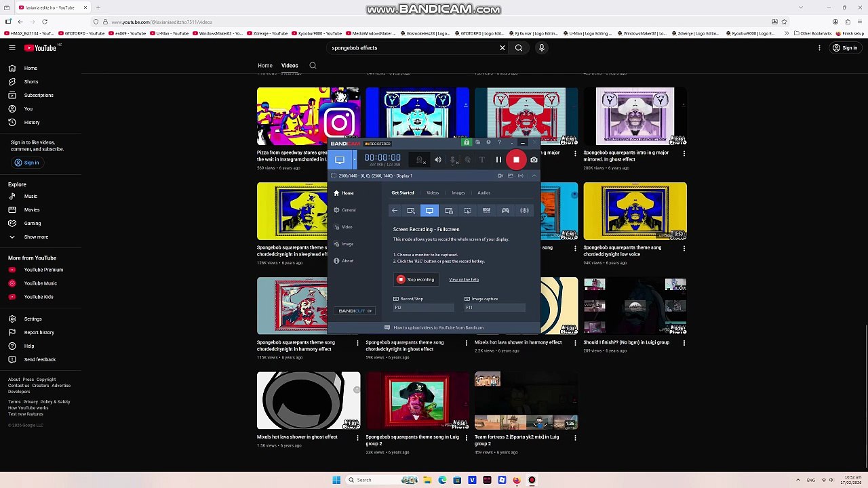The height and width of the screenshot is (488, 868).
Task: Open recording mode dropdown arrow in Bandicam
Action: coord(354,160)
